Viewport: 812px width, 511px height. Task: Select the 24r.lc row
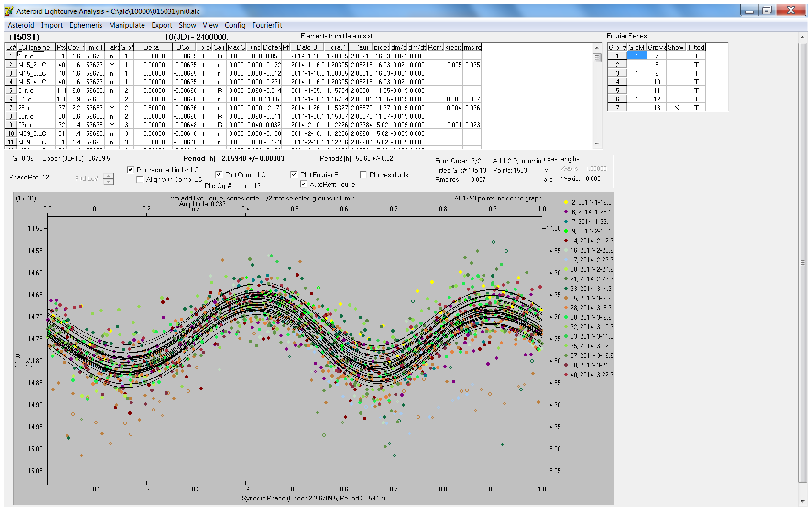pos(243,90)
